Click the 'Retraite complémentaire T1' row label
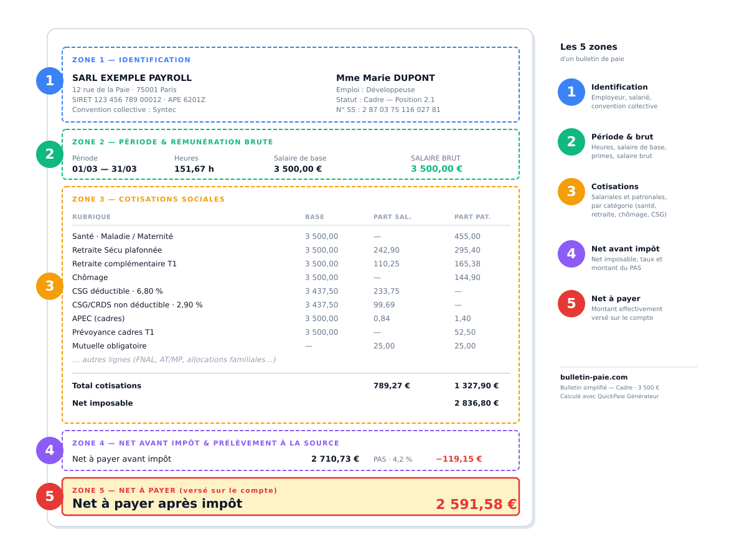This screenshot has width=747, height=560. (125, 264)
